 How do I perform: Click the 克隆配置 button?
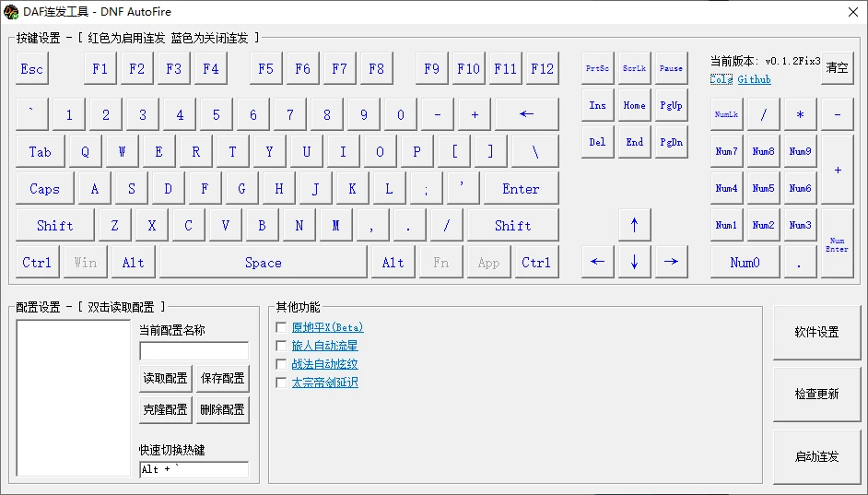tap(166, 409)
